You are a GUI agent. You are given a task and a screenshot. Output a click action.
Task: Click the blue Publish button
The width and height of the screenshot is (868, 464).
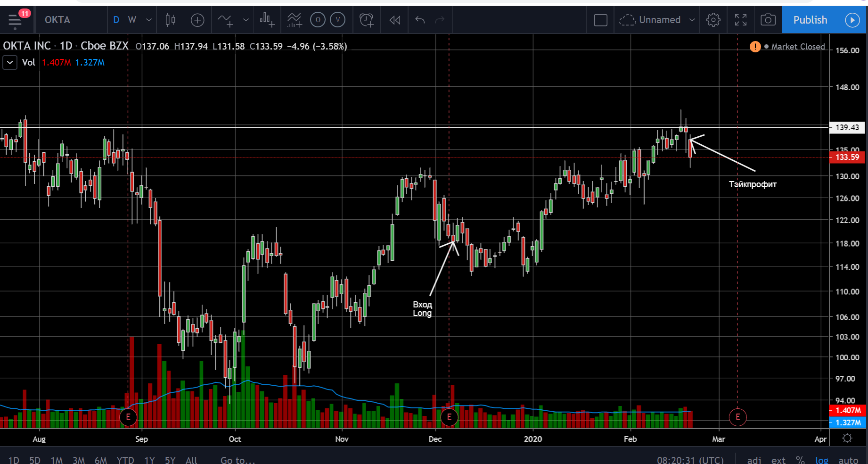coord(810,20)
